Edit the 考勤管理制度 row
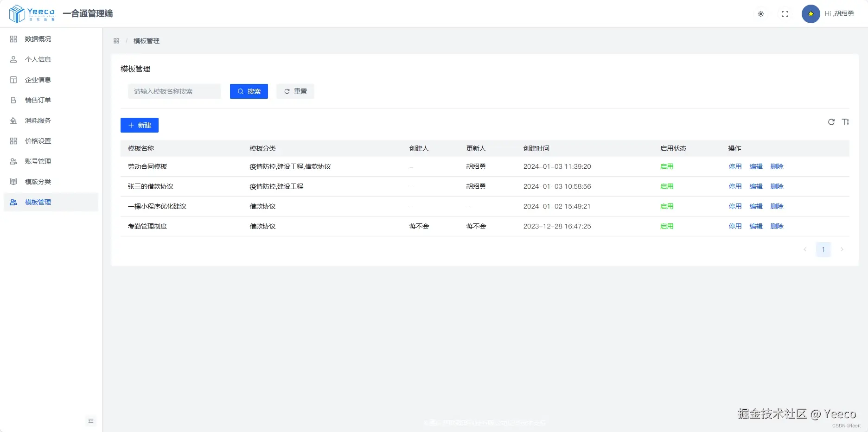Viewport: 868px width, 432px height. (756, 226)
